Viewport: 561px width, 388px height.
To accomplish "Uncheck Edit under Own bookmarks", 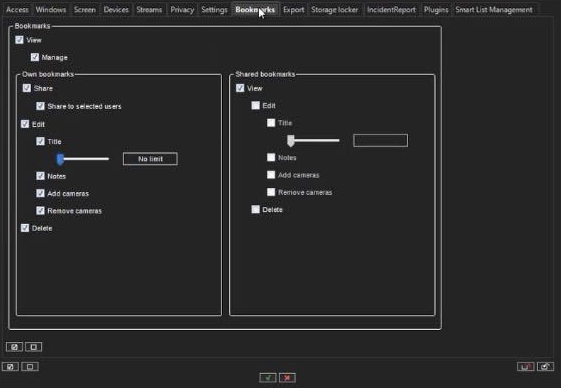I will [x=25, y=124].
